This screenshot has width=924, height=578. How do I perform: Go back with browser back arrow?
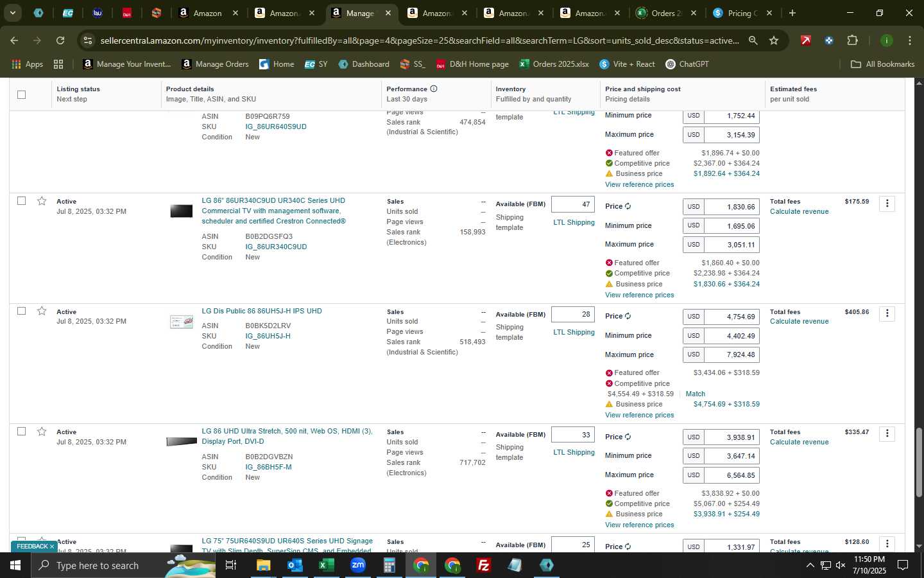point(14,40)
